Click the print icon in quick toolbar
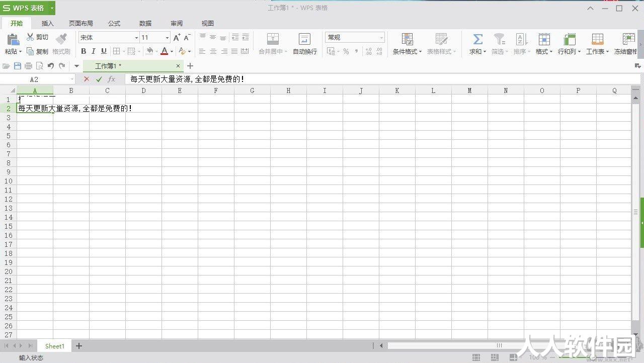Viewport: 644px width, 363px height. click(x=28, y=66)
